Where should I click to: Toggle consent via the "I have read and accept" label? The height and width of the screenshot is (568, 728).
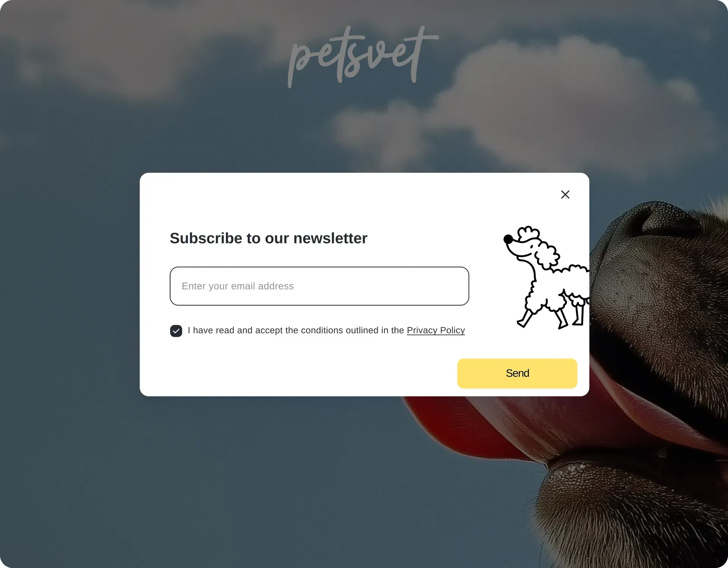pyautogui.click(x=296, y=330)
